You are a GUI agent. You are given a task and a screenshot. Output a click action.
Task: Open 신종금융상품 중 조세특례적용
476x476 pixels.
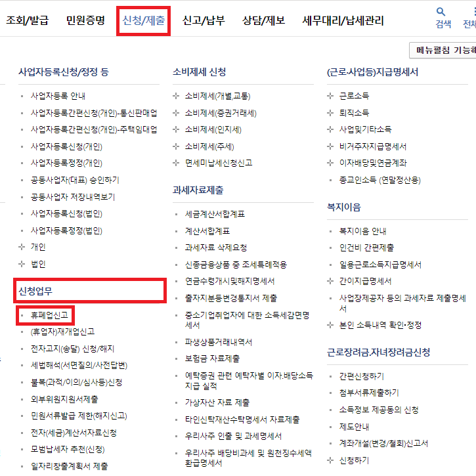coord(236,265)
